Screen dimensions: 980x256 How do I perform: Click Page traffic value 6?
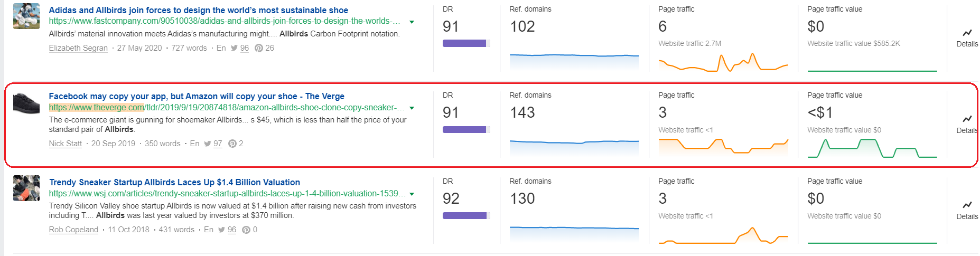click(662, 26)
